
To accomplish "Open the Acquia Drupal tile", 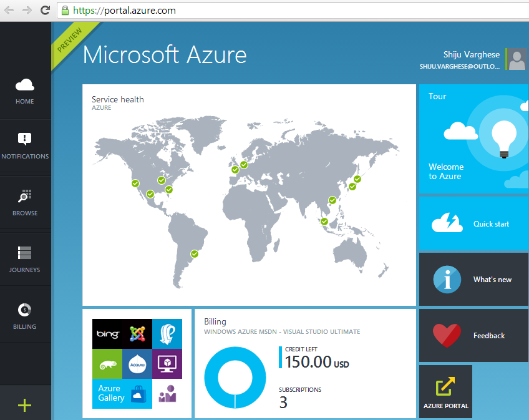I will pos(137,364).
